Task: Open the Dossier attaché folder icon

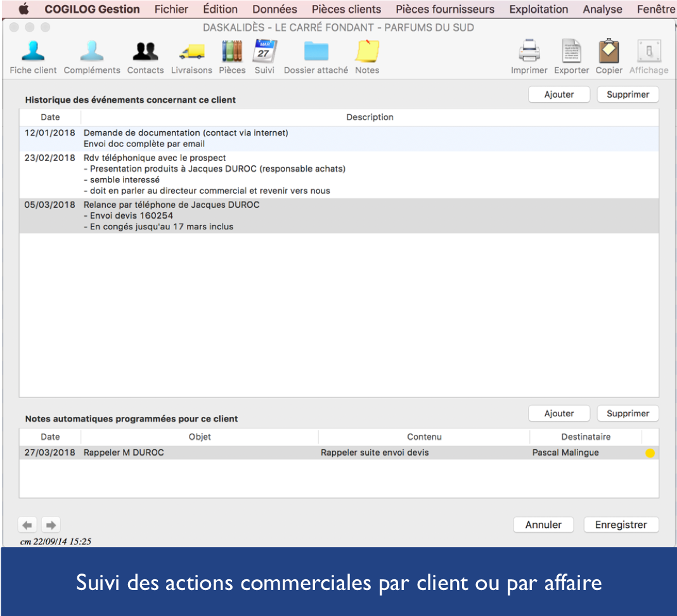Action: tap(316, 51)
